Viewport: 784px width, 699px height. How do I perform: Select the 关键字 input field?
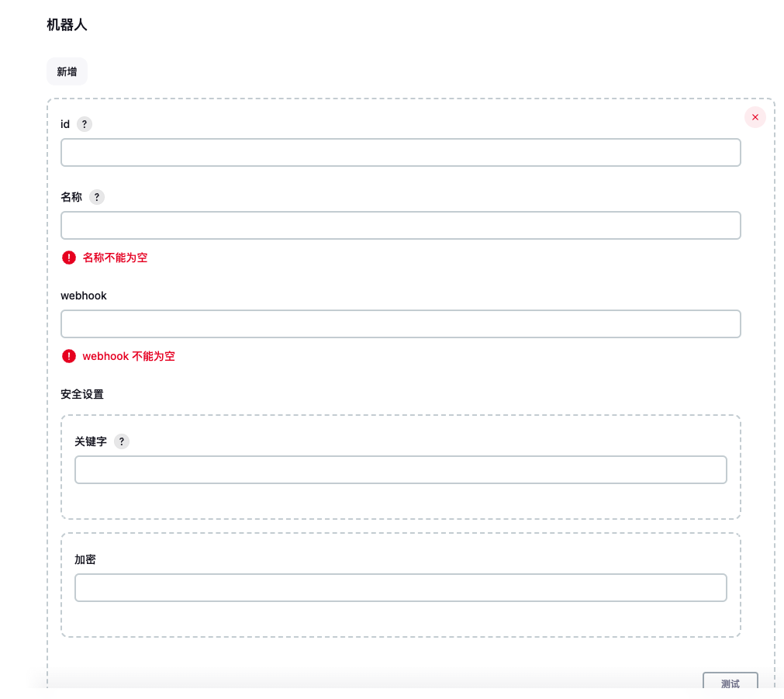400,470
